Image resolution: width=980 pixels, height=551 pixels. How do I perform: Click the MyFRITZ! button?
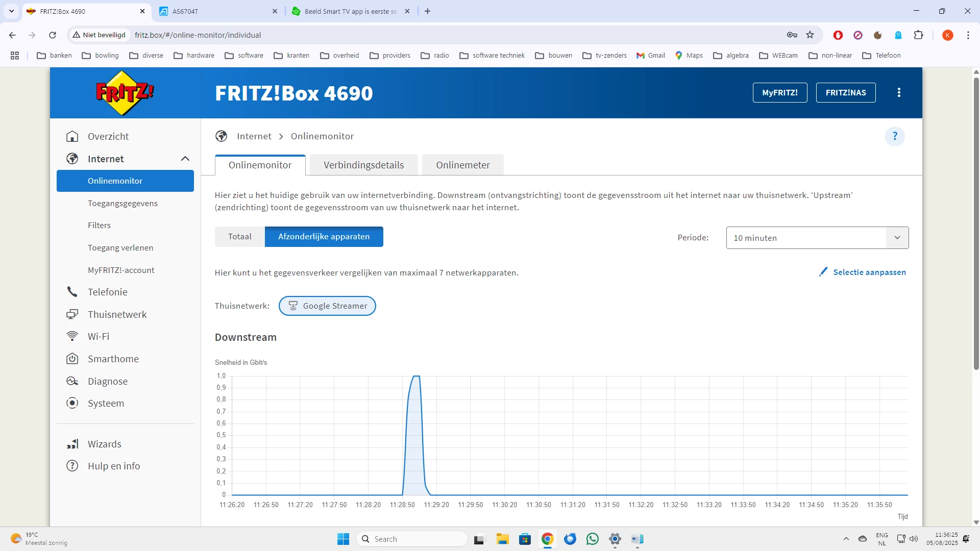779,92
